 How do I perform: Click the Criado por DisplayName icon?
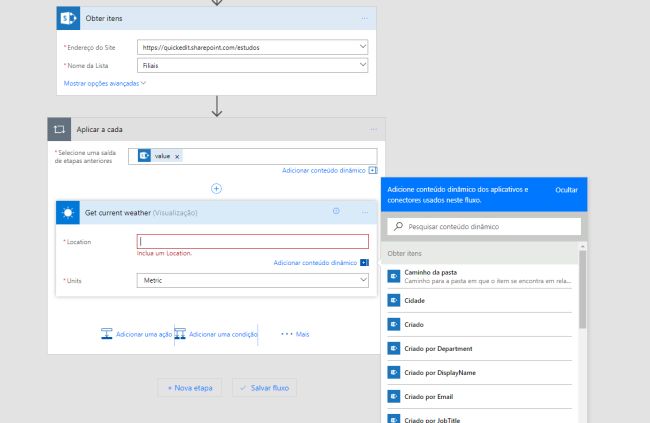click(394, 372)
